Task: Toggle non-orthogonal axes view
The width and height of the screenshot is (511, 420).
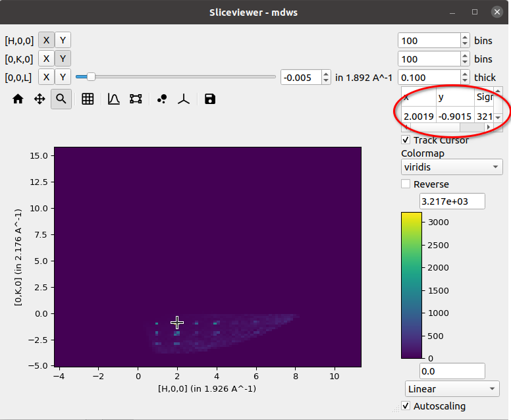Action: (x=185, y=99)
